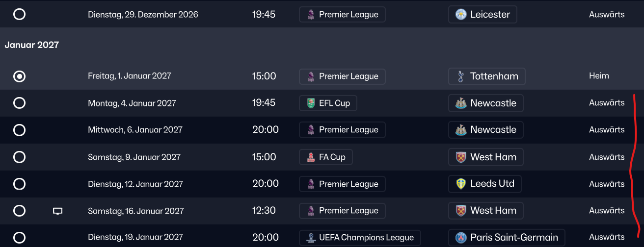The height and width of the screenshot is (247, 644).
Task: Click the Tottenham club crest icon
Action: click(460, 76)
